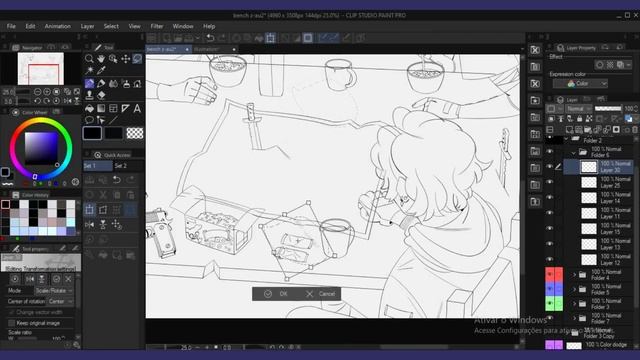Select the main drawing color swatch

coord(92,133)
